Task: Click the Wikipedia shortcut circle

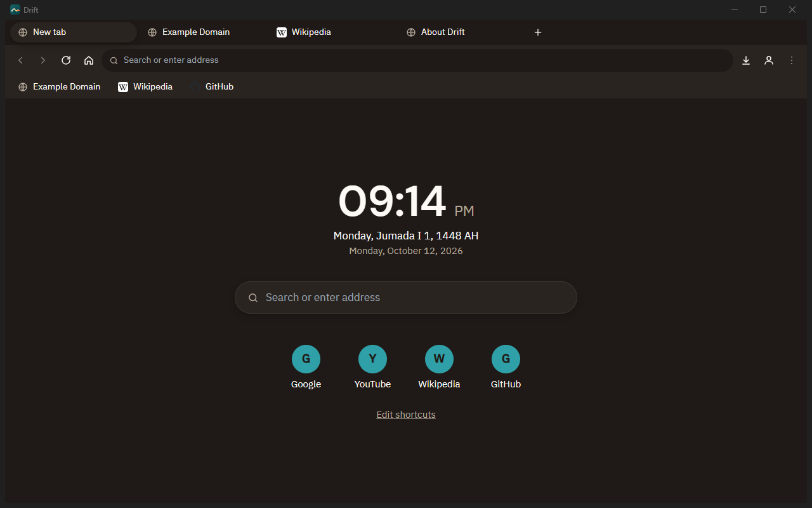Action: coord(439,359)
